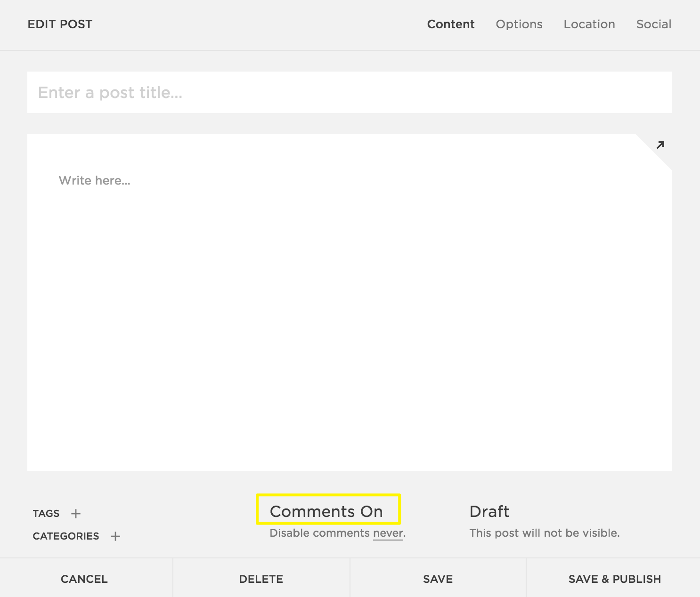Click the EDIT POST heading
The width and height of the screenshot is (700, 597).
[60, 24]
